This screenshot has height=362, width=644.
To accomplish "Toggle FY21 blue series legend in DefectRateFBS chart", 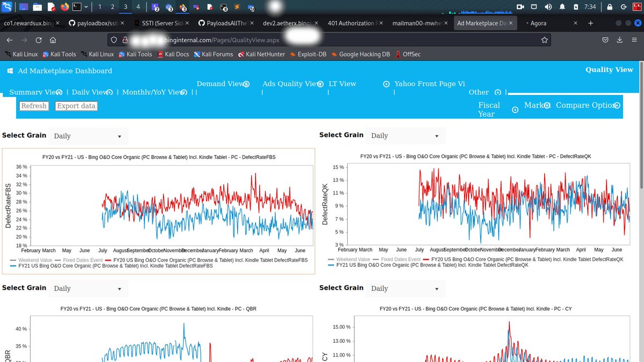I will point(111,265).
